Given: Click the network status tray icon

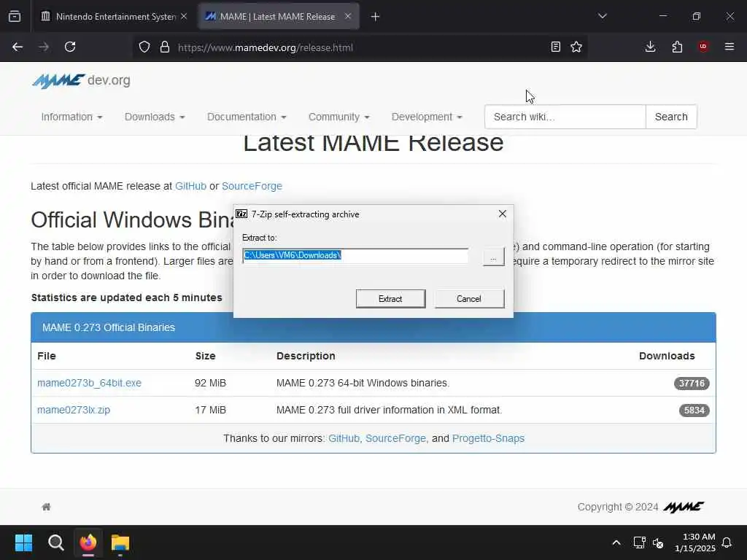Looking at the screenshot, I should [639, 542].
